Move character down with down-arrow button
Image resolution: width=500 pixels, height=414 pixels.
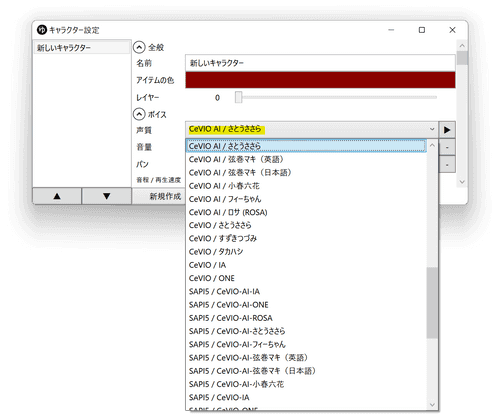pos(107,196)
